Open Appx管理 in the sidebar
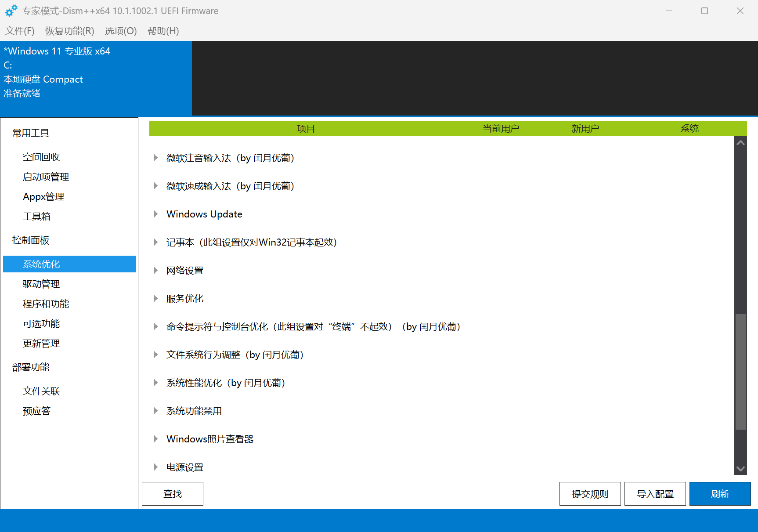 click(43, 196)
